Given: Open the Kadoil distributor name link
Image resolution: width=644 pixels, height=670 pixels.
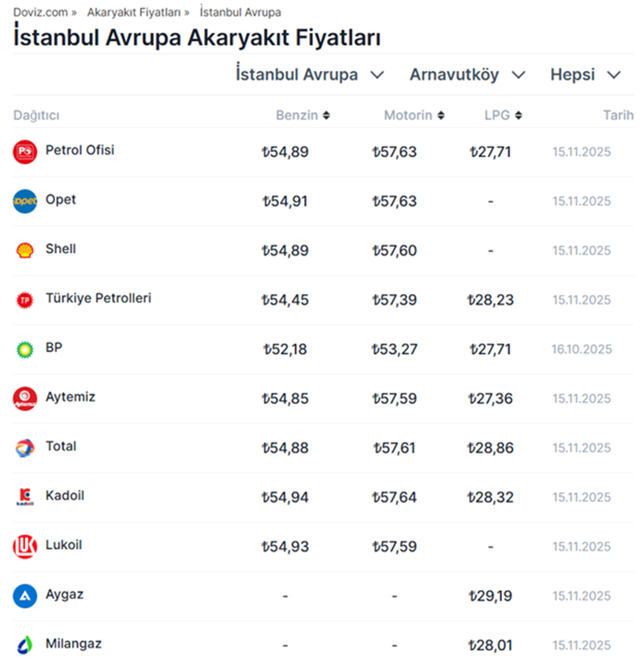Looking at the screenshot, I should click(65, 496).
